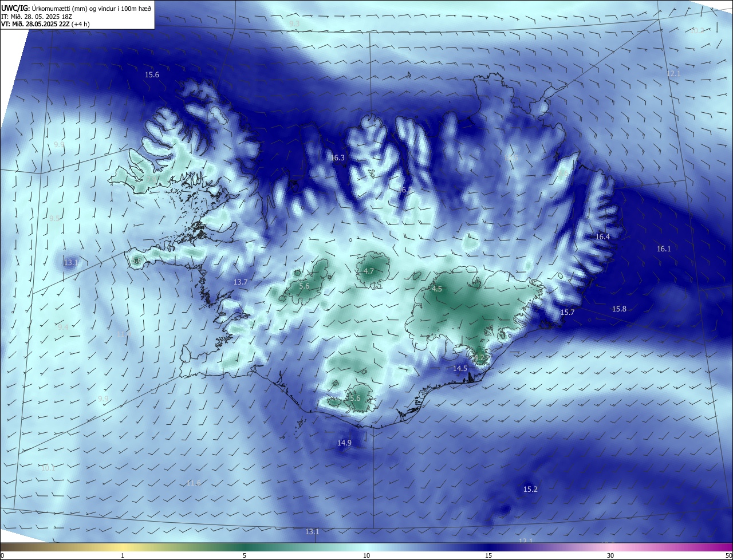Click the '30' label on the color scale
This screenshot has width=733, height=560.
pos(610,555)
